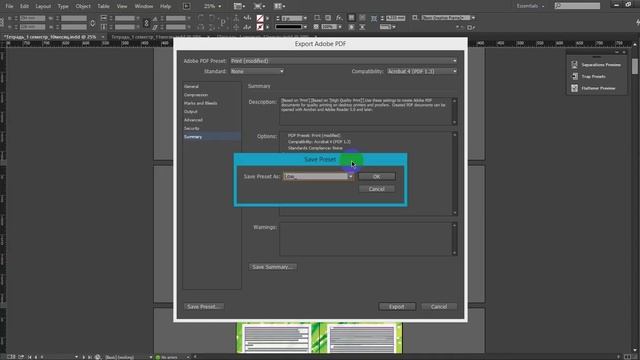Open the Object menu

click(x=83, y=6)
